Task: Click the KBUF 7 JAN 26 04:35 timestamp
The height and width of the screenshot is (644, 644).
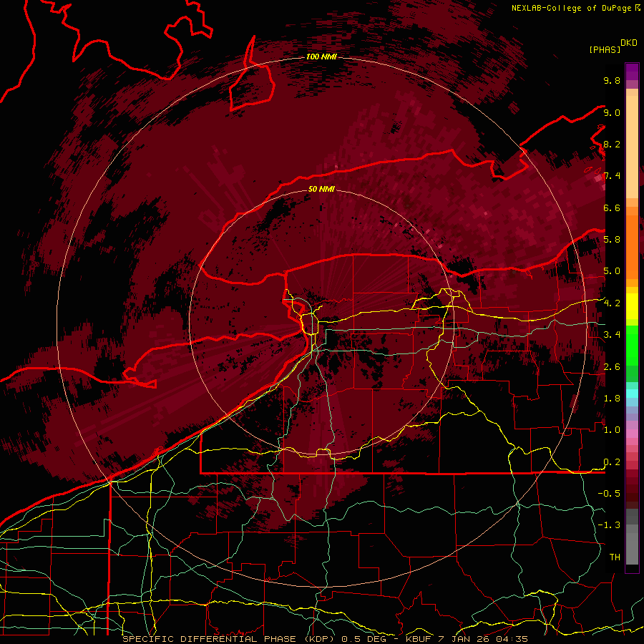Action: pyautogui.click(x=467, y=639)
